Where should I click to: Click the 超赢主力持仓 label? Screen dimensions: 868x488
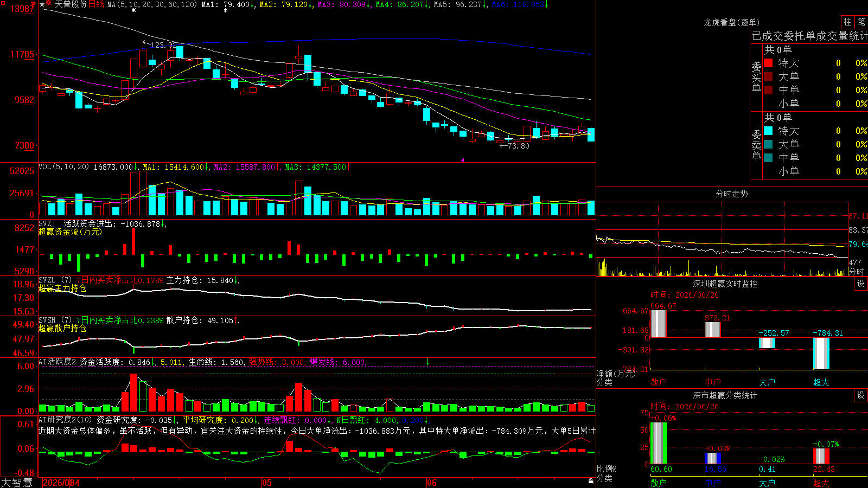[x=62, y=288]
